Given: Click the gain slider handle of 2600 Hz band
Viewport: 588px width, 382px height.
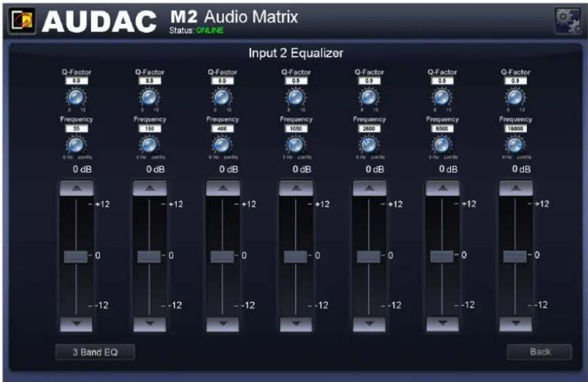Looking at the screenshot, I should [369, 257].
